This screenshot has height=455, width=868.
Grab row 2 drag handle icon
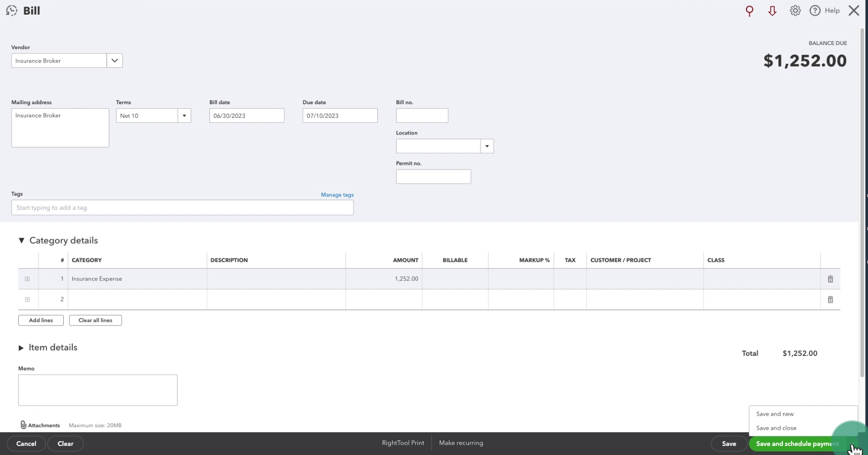pos(27,299)
